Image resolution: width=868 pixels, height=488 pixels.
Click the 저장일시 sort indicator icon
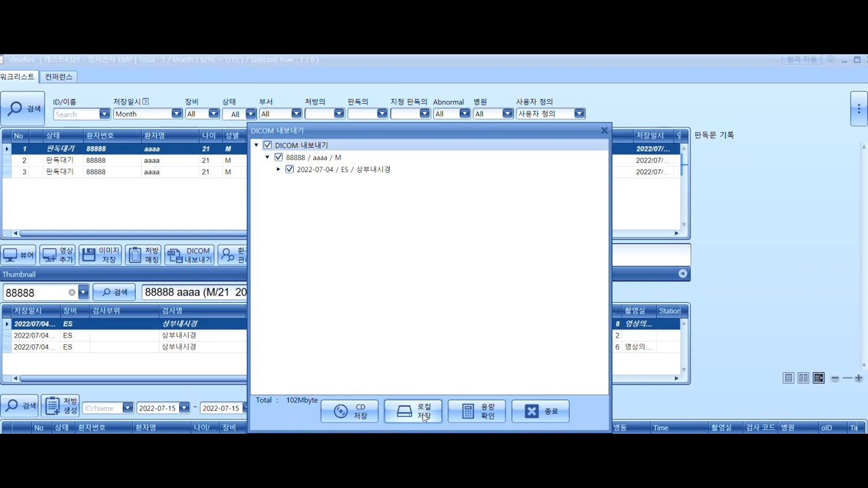(x=145, y=102)
